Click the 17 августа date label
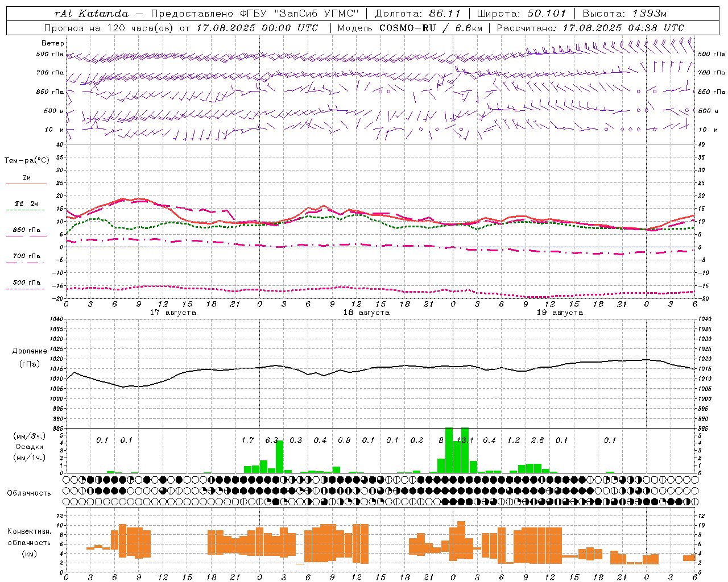The width and height of the screenshot is (728, 582). 173,313
